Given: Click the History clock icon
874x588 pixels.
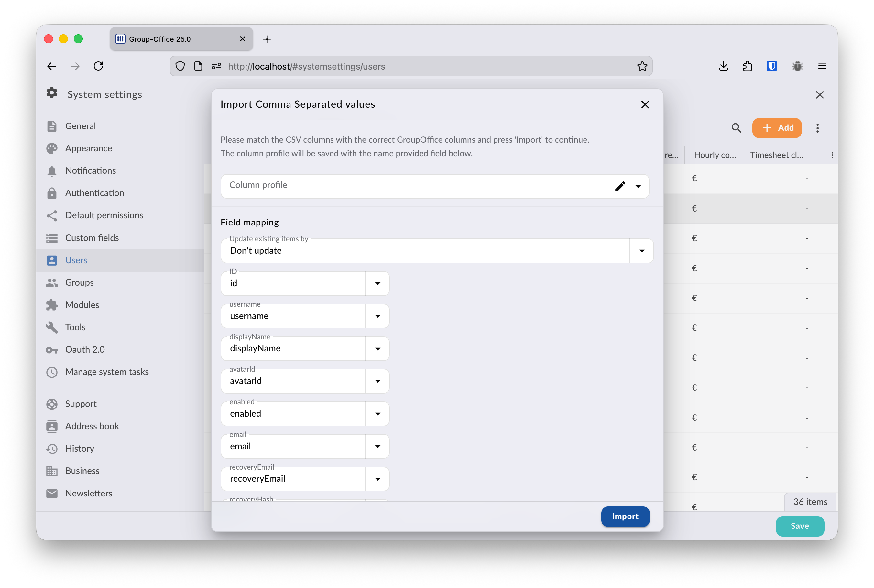Looking at the screenshot, I should click(52, 449).
